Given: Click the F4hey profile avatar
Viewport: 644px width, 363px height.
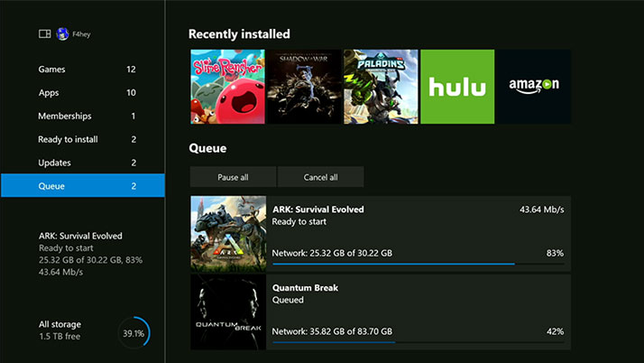Looking at the screenshot, I should pos(62,34).
